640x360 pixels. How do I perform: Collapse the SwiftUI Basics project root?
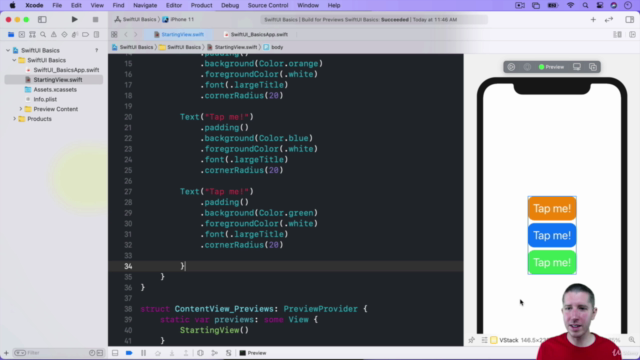(8, 50)
